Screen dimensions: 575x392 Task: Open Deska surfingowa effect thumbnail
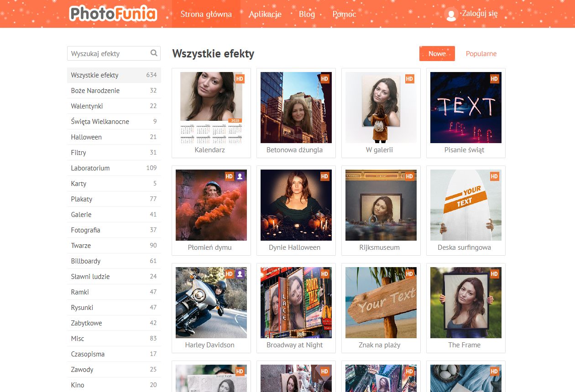(466, 205)
